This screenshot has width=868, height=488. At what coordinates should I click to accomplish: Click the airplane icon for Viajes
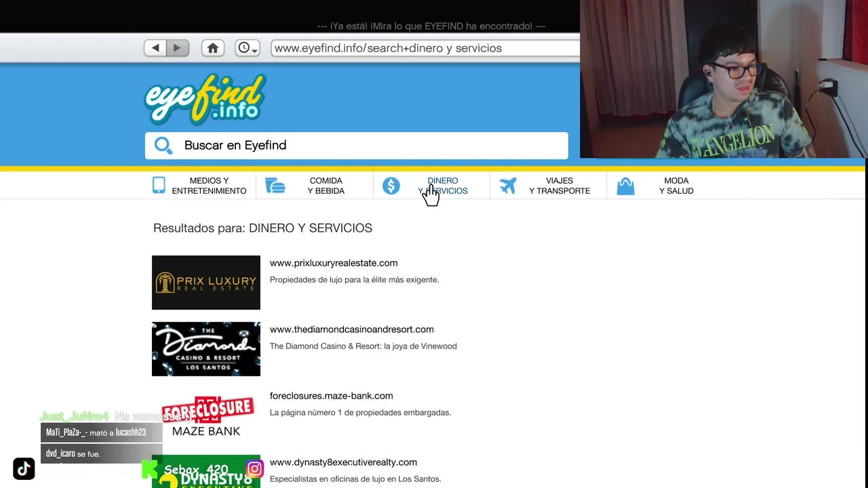point(508,186)
